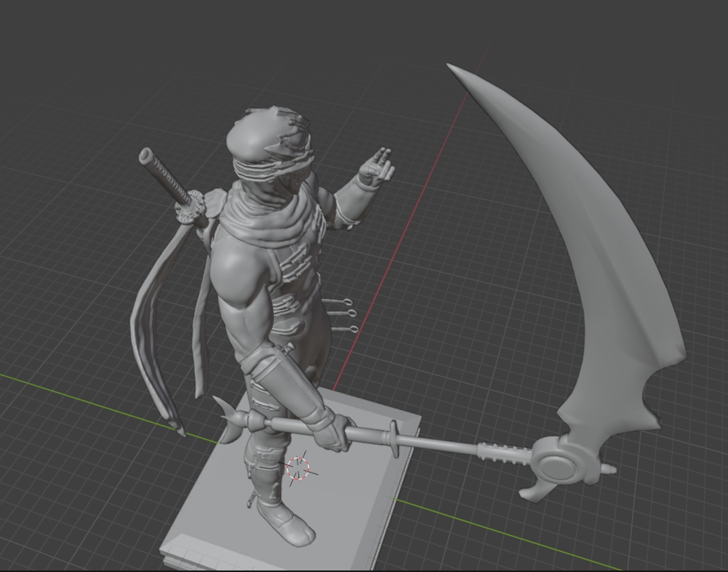Viewport: 728px width, 572px height.
Task: Click the small hook below the scythe hub
Action: pos(533,494)
